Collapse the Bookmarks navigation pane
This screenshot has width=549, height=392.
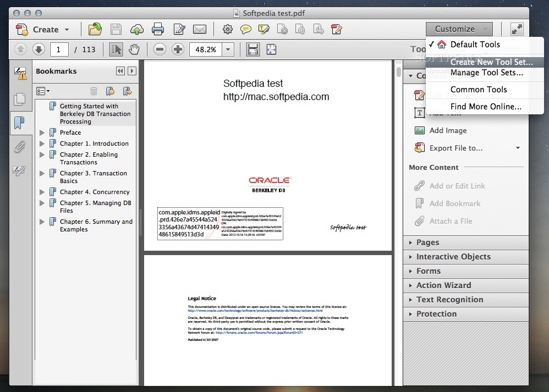pyautogui.click(x=120, y=71)
